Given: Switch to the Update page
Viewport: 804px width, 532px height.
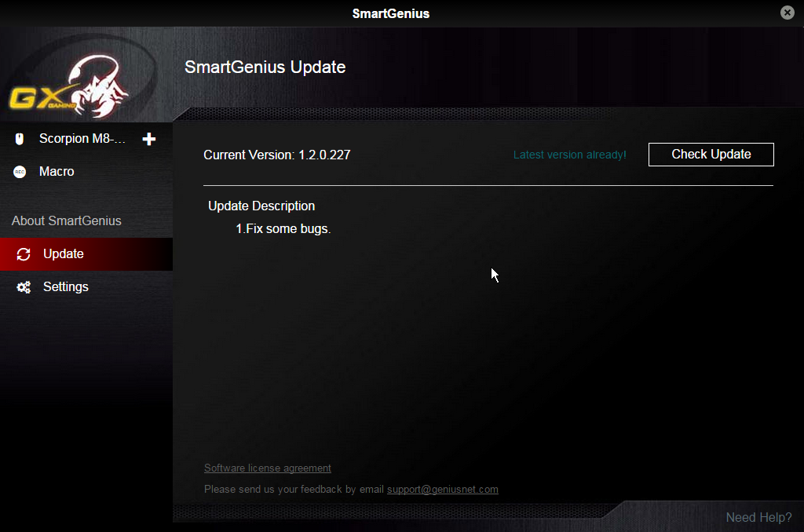Looking at the screenshot, I should [86, 254].
